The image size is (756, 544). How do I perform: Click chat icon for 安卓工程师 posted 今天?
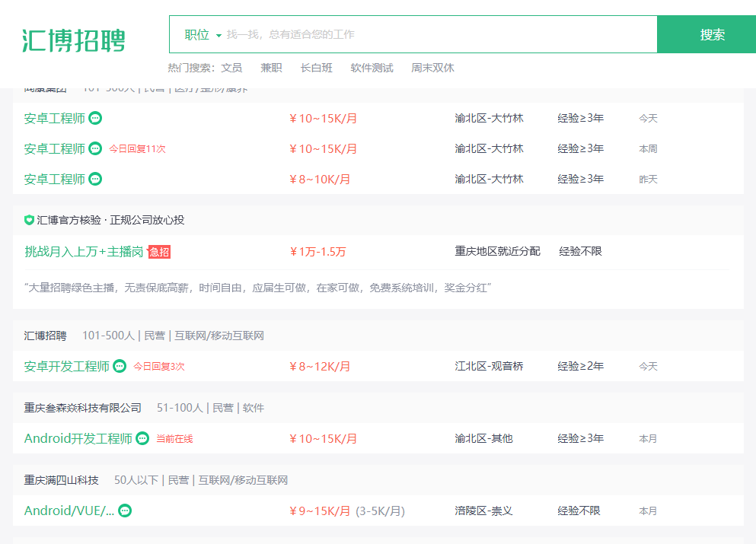point(95,118)
